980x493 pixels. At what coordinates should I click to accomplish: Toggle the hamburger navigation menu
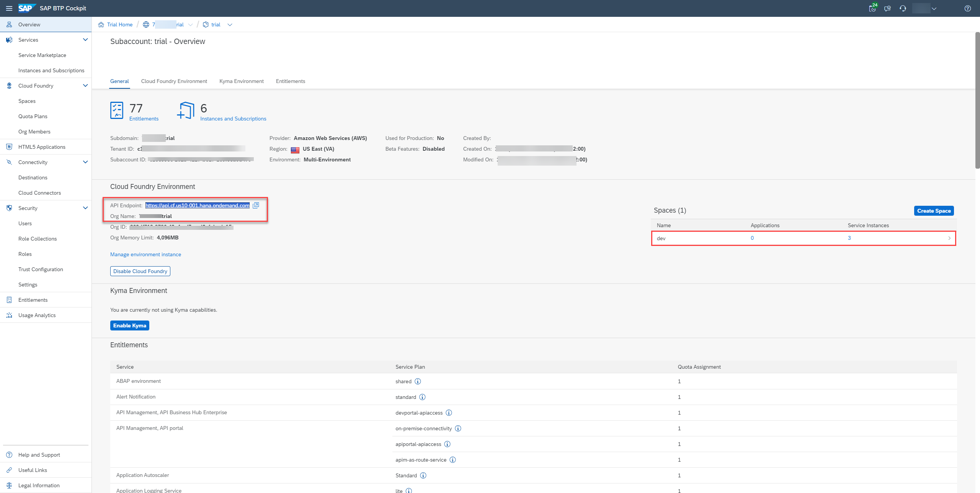9,8
